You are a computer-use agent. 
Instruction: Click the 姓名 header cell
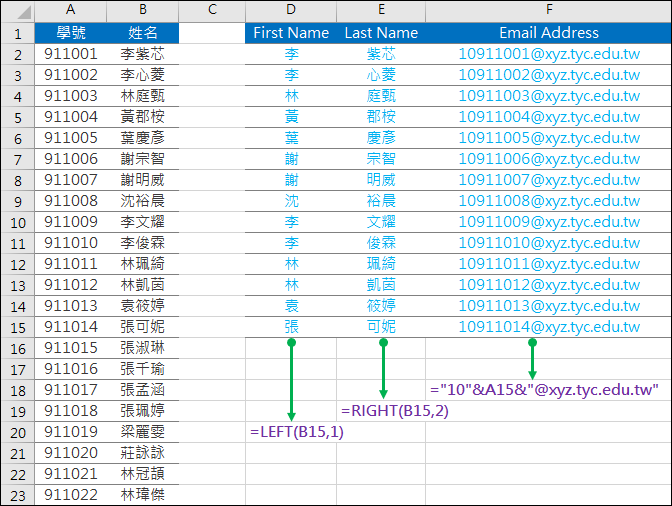pos(143,33)
